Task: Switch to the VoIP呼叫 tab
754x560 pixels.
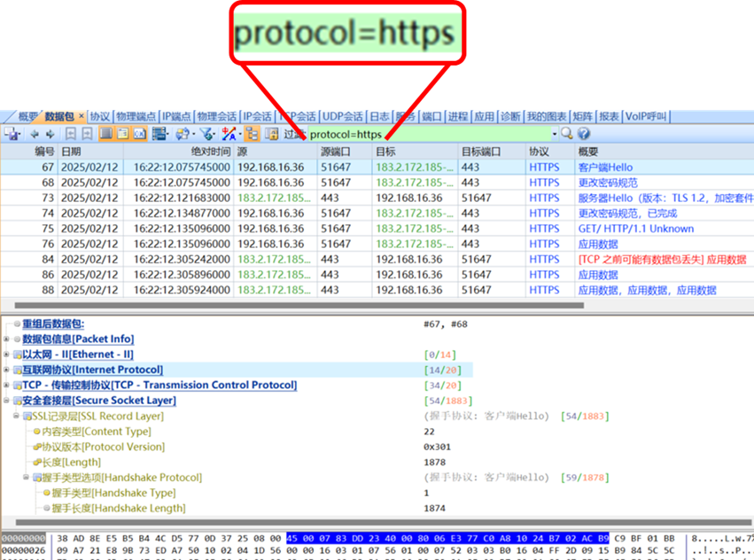Action: tap(646, 116)
